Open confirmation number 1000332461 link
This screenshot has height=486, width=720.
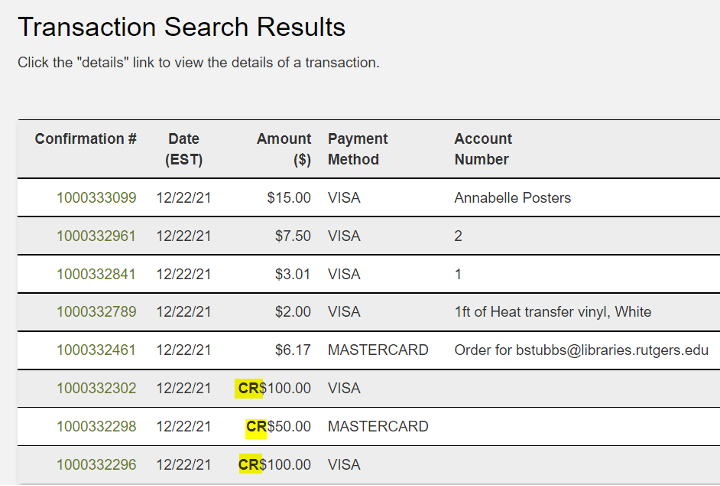(96, 350)
